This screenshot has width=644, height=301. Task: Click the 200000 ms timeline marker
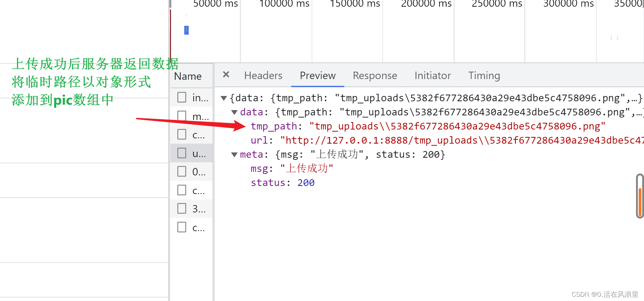pos(426,4)
